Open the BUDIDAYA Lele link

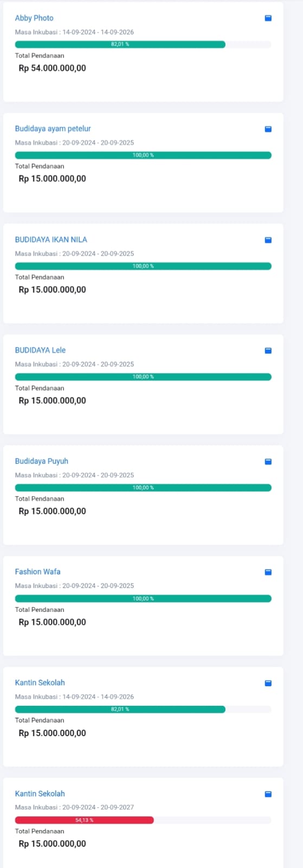tap(40, 350)
